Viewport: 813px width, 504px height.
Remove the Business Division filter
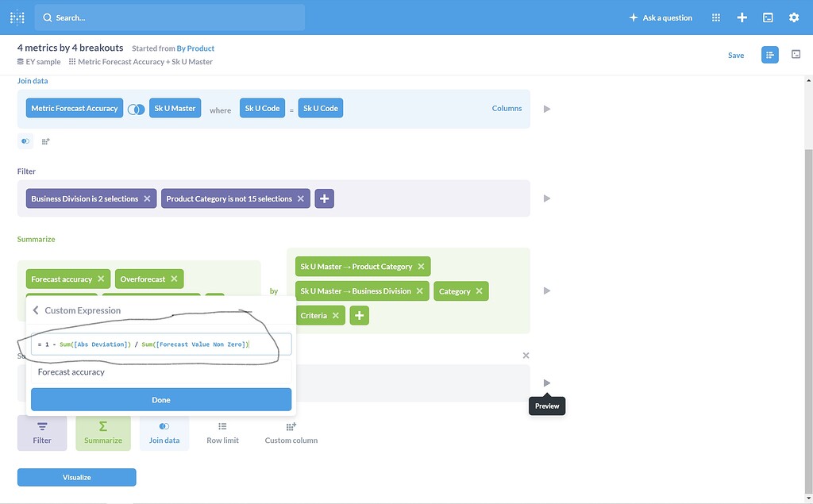point(147,199)
